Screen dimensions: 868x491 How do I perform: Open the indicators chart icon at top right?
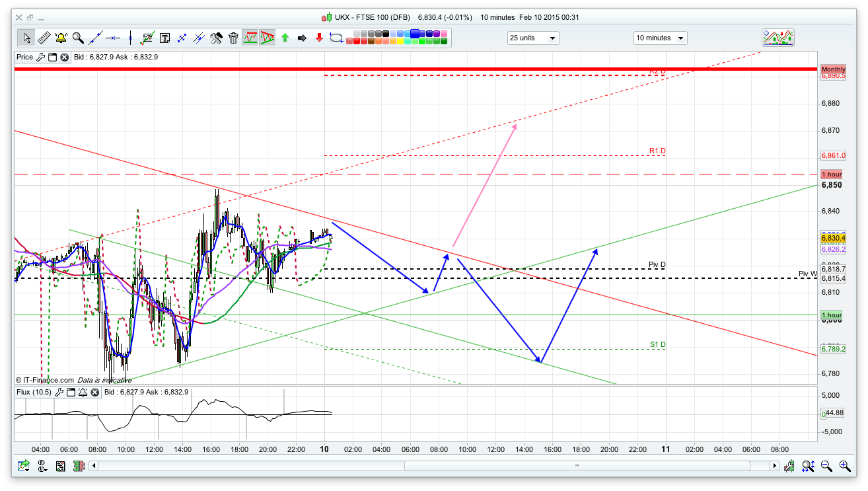778,38
